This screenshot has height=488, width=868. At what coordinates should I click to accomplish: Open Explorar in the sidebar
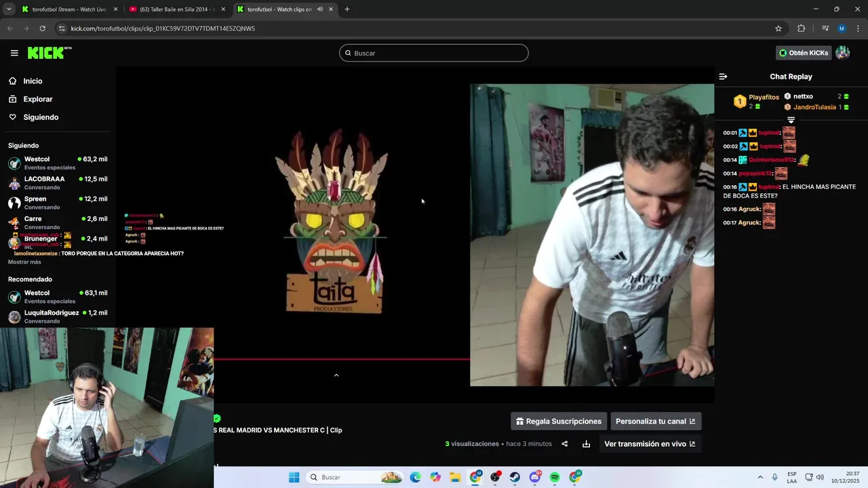click(37, 99)
